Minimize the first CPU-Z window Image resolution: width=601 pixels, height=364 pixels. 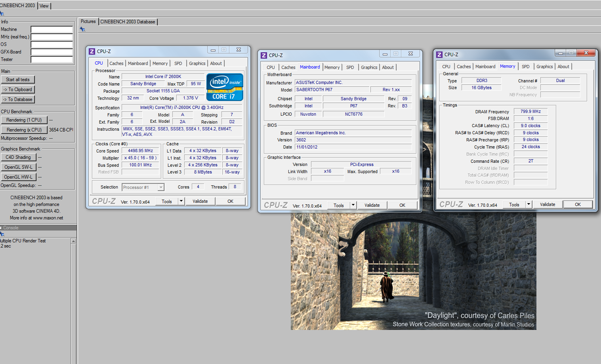coord(213,50)
